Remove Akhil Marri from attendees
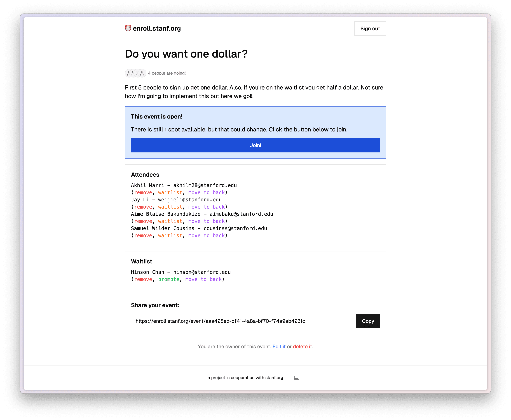 143,193
